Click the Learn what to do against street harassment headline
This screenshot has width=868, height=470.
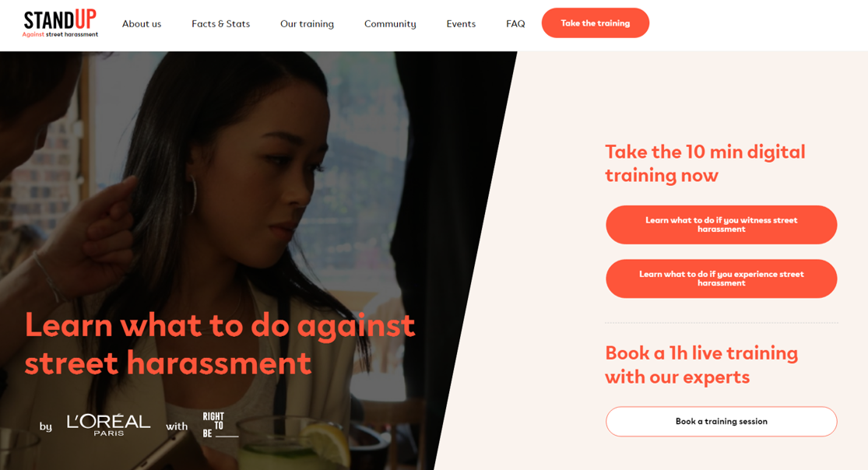tap(220, 344)
